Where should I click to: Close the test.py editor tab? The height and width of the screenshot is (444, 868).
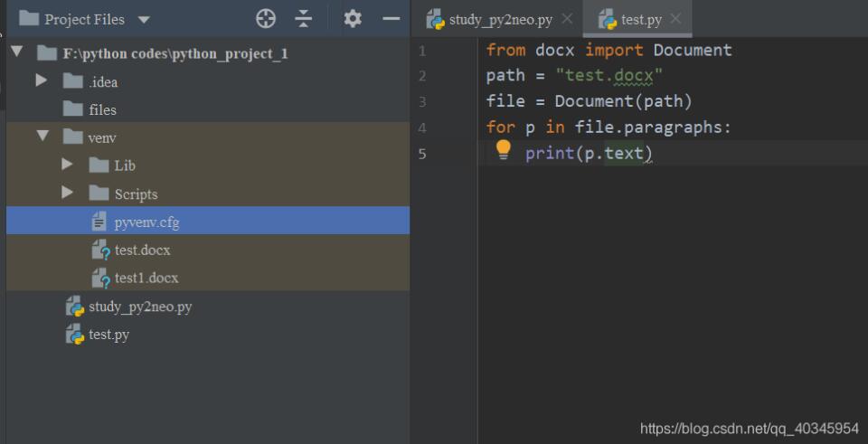[675, 19]
